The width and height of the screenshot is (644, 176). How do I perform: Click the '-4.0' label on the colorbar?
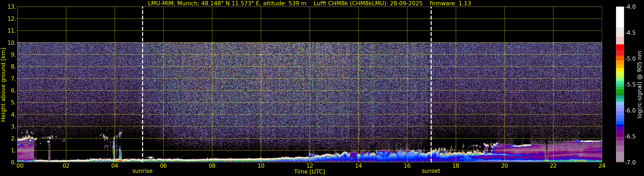click(630, 7)
